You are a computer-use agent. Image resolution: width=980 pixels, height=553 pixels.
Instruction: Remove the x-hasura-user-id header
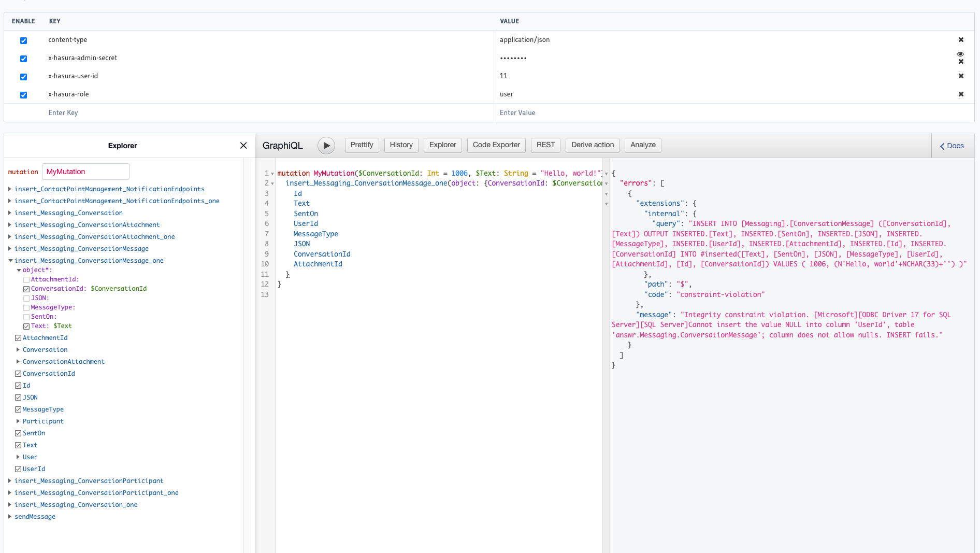pyautogui.click(x=961, y=76)
